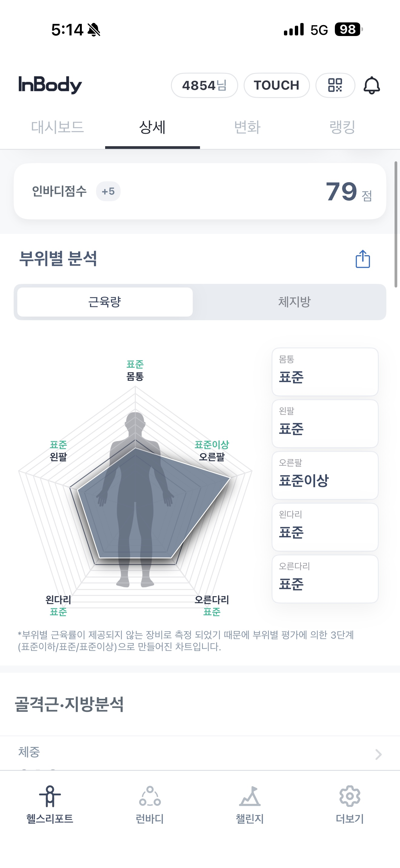Tap the share icon for 부위별 분석
The height and width of the screenshot is (868, 400).
(362, 259)
